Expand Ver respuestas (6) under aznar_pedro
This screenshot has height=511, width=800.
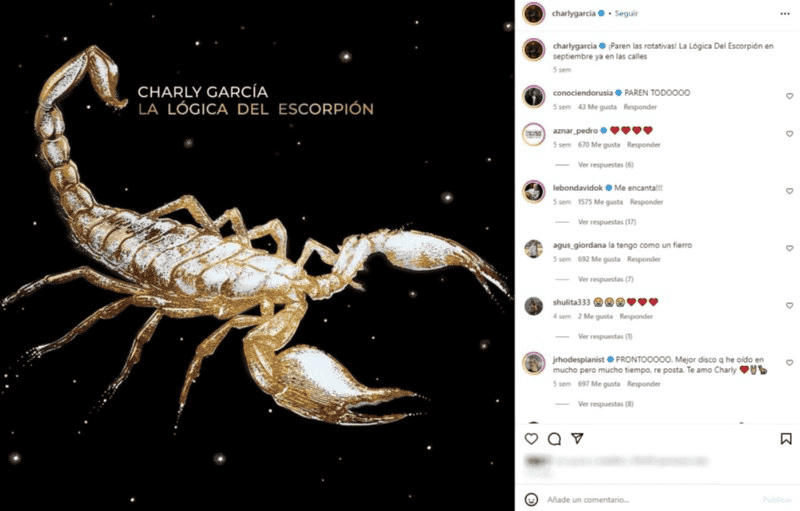[606, 165]
